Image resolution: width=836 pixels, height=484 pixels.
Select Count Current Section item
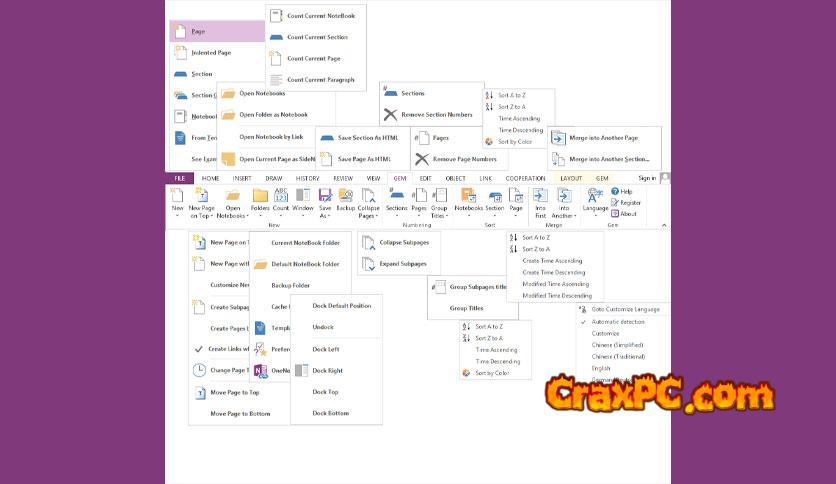coord(316,37)
